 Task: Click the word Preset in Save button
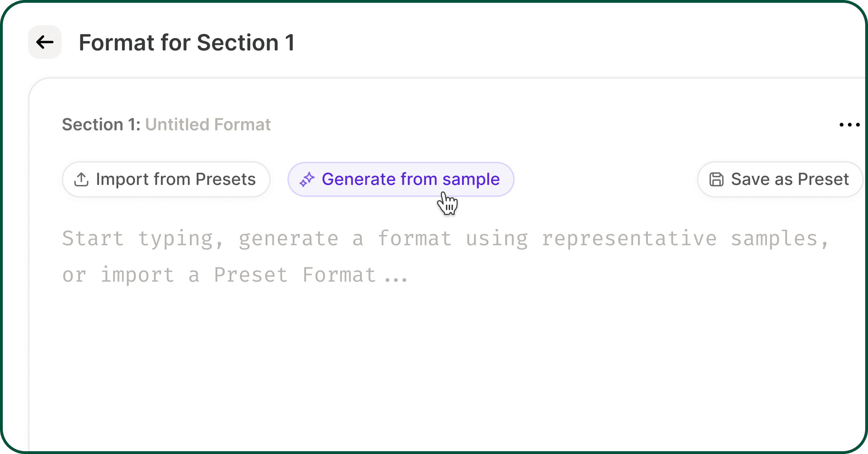[x=823, y=179]
